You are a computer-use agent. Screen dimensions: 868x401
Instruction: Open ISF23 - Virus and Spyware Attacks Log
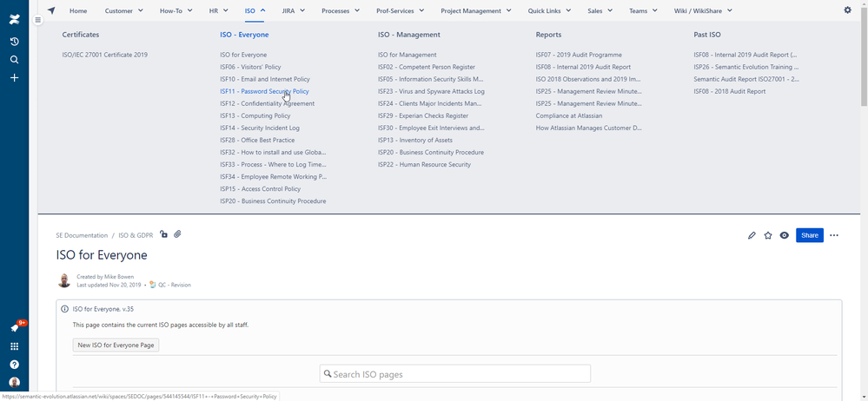pyautogui.click(x=431, y=91)
